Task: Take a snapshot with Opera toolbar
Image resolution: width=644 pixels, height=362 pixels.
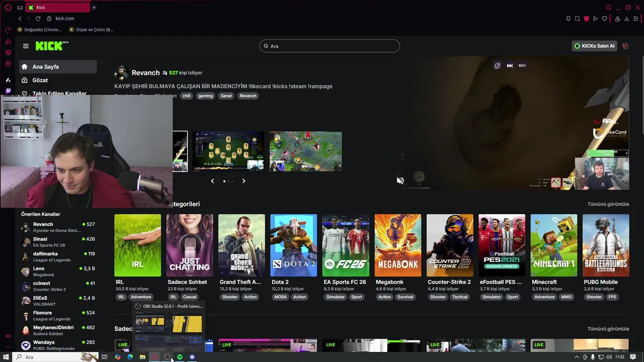Action: 577,19
